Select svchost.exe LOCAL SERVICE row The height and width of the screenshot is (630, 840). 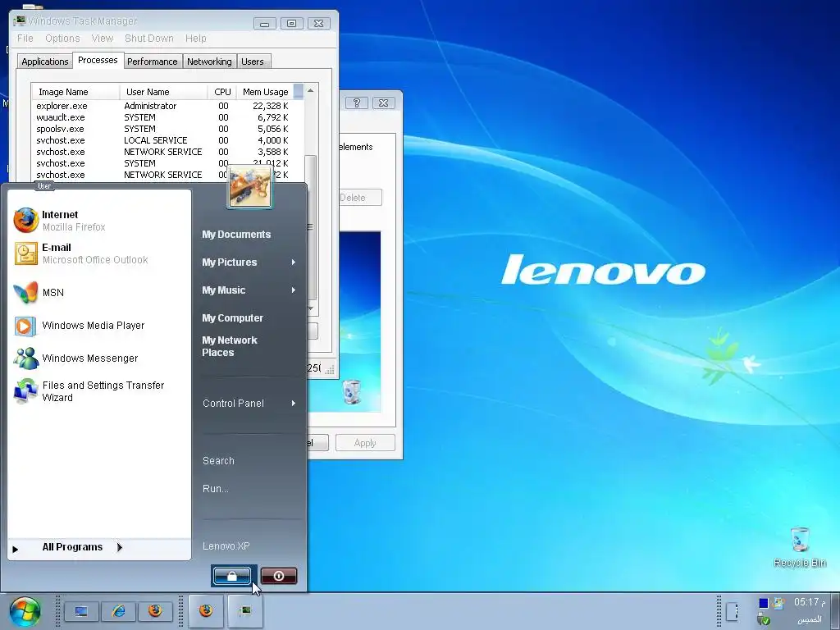(x=162, y=140)
